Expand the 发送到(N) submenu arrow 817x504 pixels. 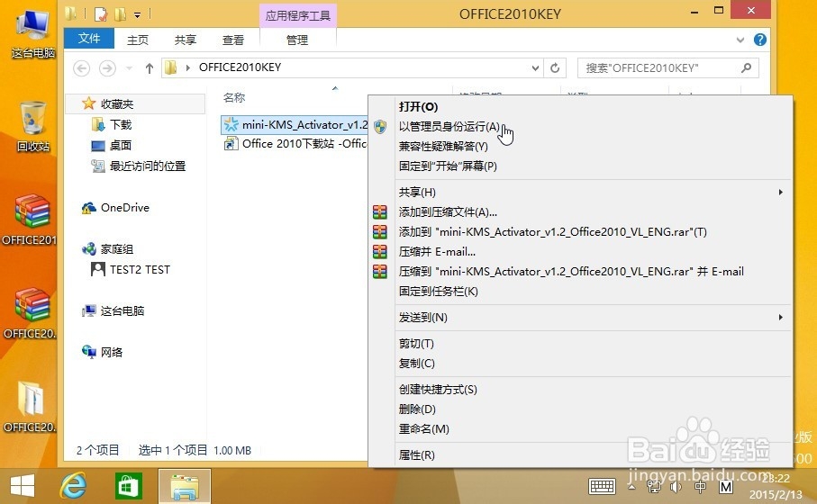(x=781, y=317)
